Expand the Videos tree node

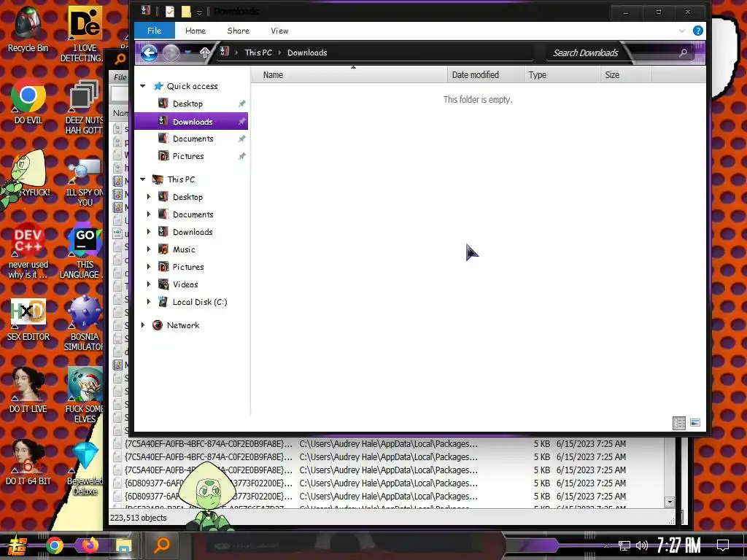tap(149, 284)
